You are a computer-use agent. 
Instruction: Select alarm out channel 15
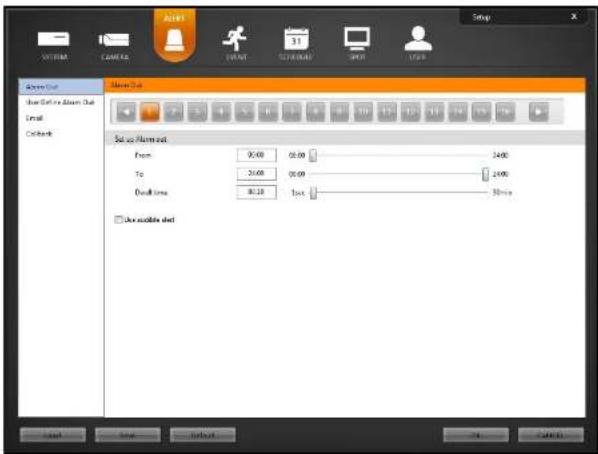point(481,112)
